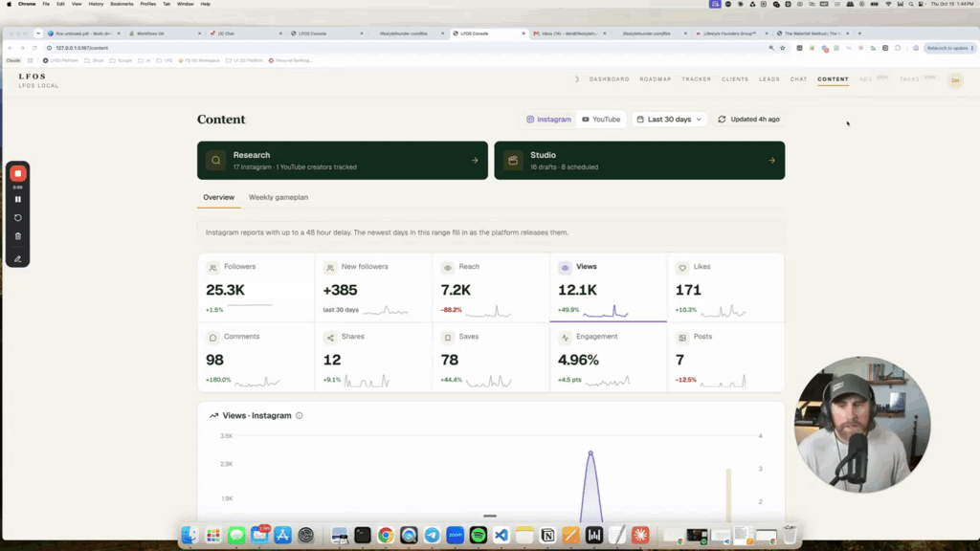Select the Engagement metric card
980x551 pixels.
point(608,358)
